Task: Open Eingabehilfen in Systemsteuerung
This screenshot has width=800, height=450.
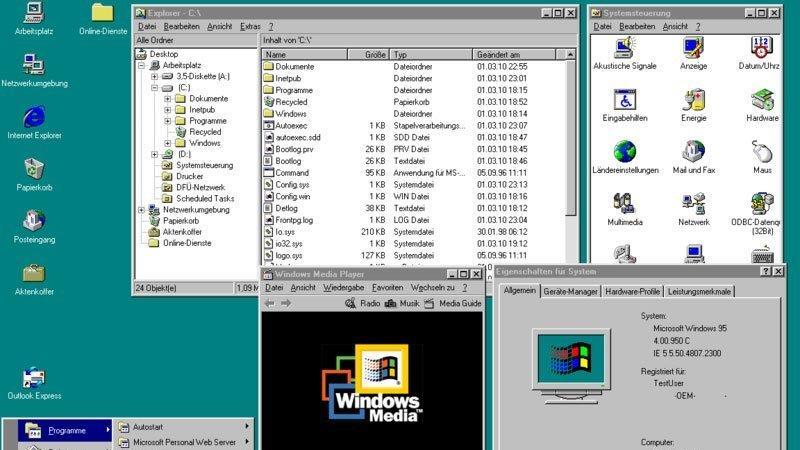Action: (x=624, y=105)
